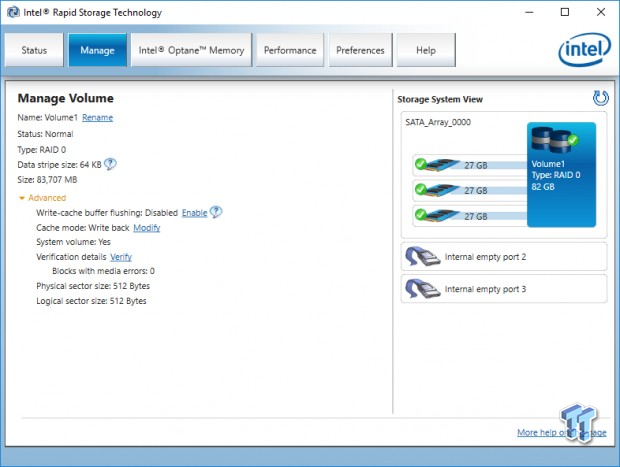This screenshot has height=467, width=620.
Task: Collapse the Advanced section
Action: 42,198
